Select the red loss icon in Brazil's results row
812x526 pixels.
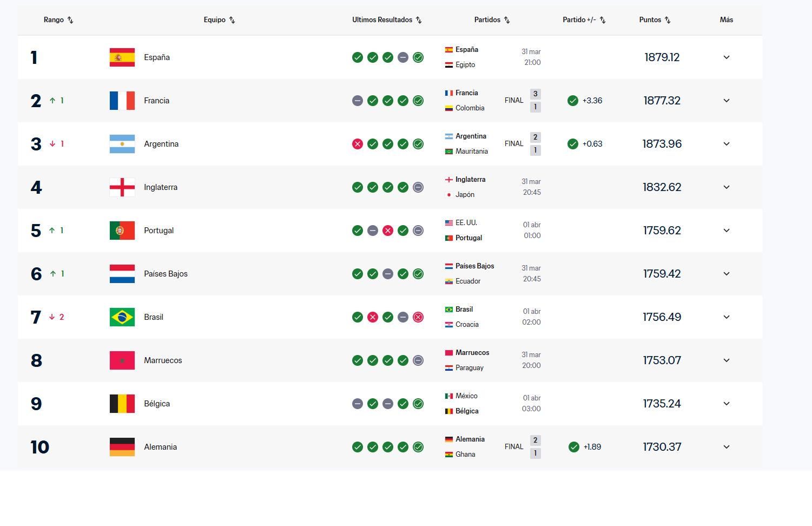tap(373, 317)
